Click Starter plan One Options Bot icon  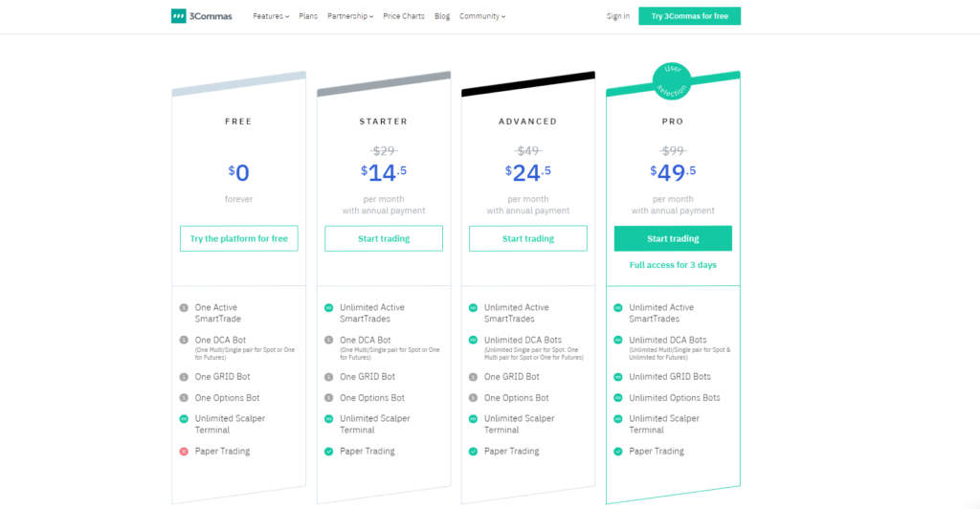click(x=329, y=398)
